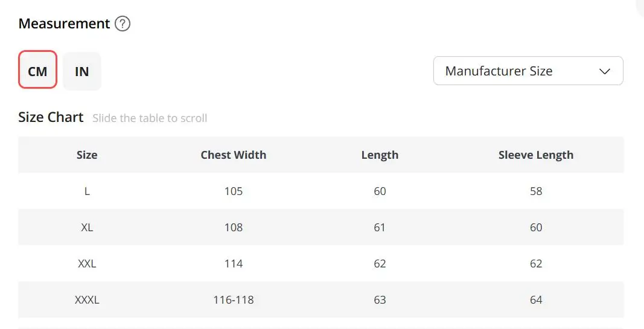The image size is (644, 329).
Task: Select the XXL size row label
Action: (87, 264)
